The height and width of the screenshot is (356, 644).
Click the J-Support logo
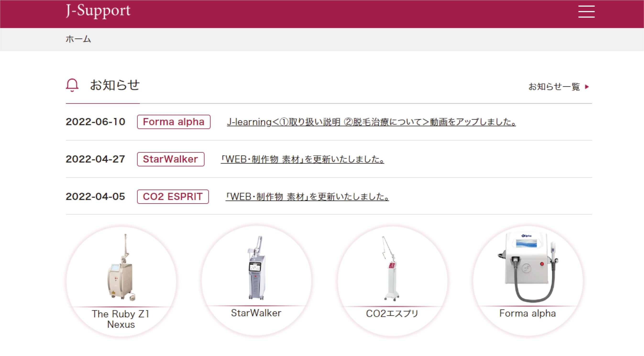coord(98,11)
